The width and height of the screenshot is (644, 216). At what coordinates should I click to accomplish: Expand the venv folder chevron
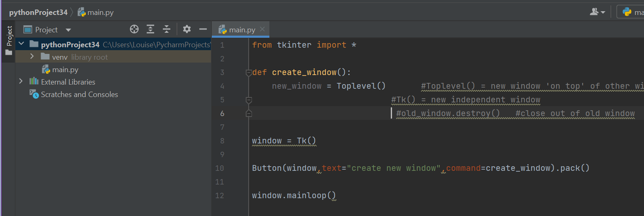(32, 57)
